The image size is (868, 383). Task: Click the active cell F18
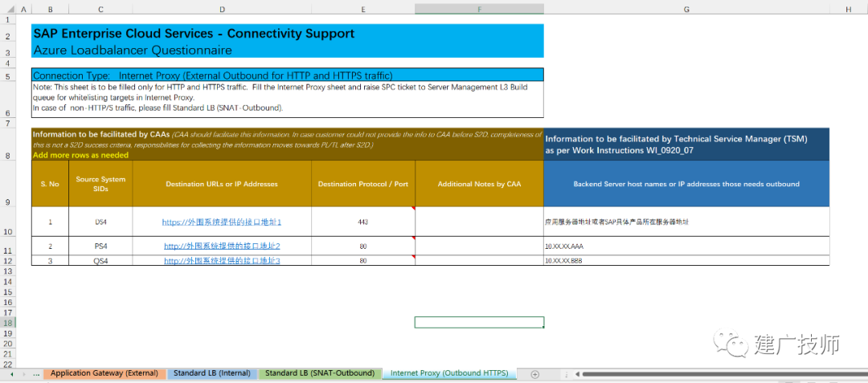[x=479, y=322]
